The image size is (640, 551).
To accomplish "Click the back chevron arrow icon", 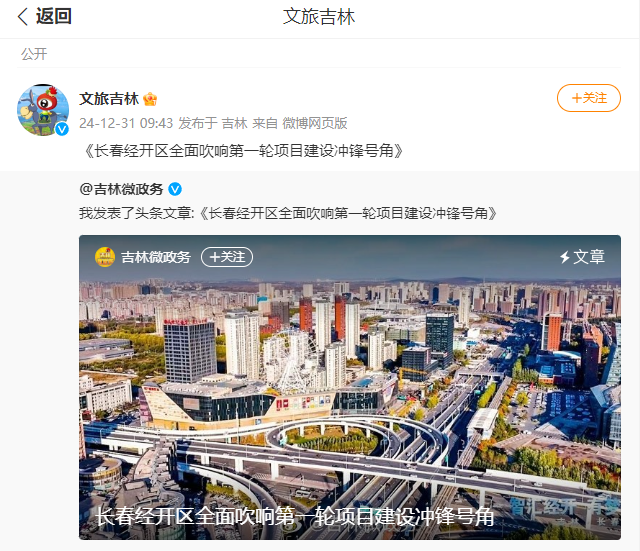I will (23, 17).
